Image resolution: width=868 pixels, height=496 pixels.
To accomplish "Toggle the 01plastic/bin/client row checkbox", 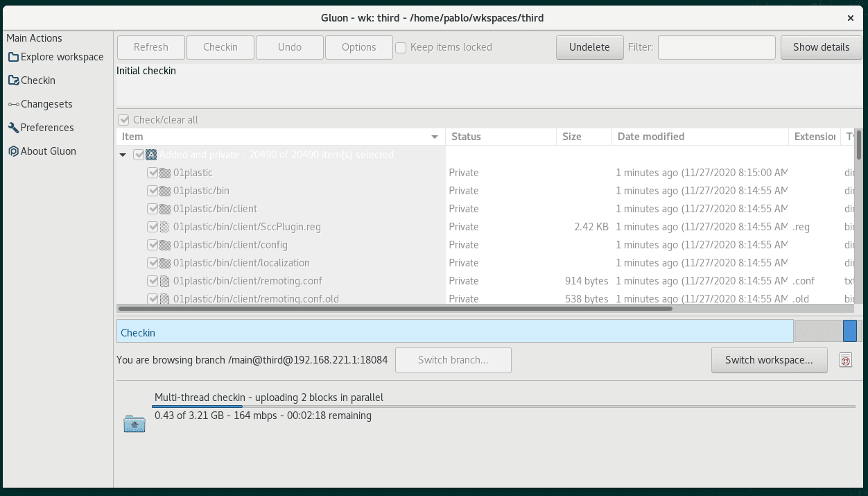I will pyautogui.click(x=153, y=209).
